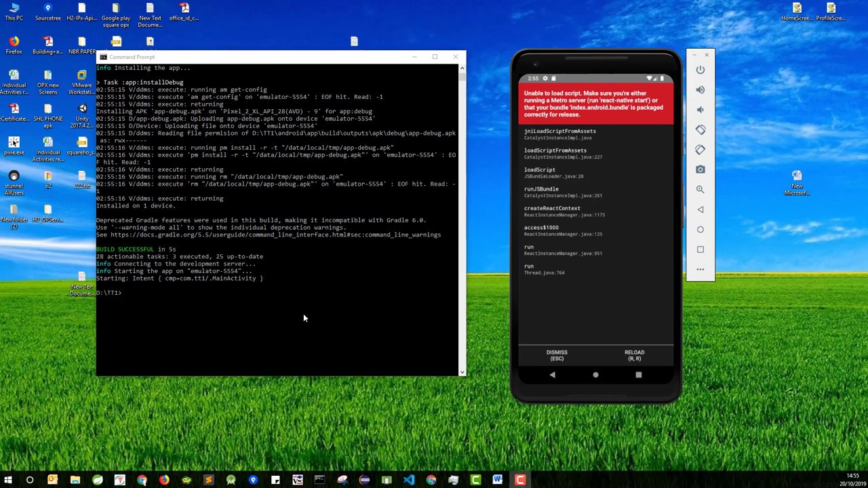Click the red Unable to load script banner
The height and width of the screenshot is (488, 868).
pyautogui.click(x=596, y=104)
